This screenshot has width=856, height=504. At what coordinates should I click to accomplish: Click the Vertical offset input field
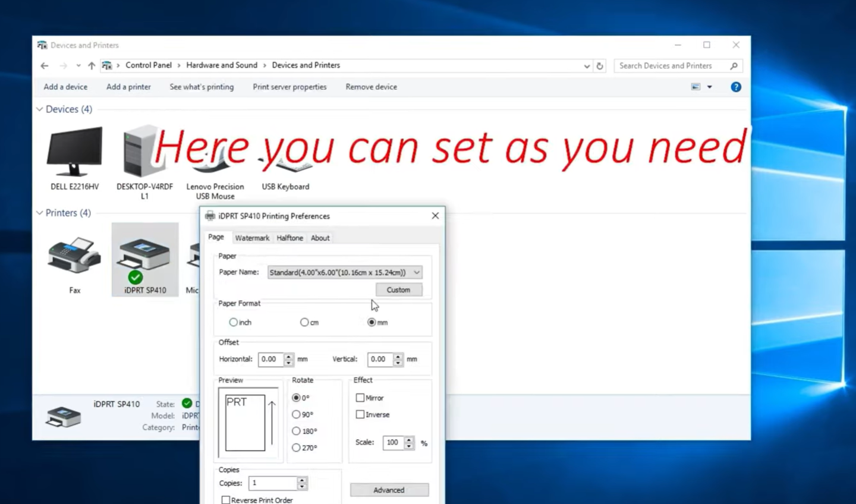coord(380,359)
